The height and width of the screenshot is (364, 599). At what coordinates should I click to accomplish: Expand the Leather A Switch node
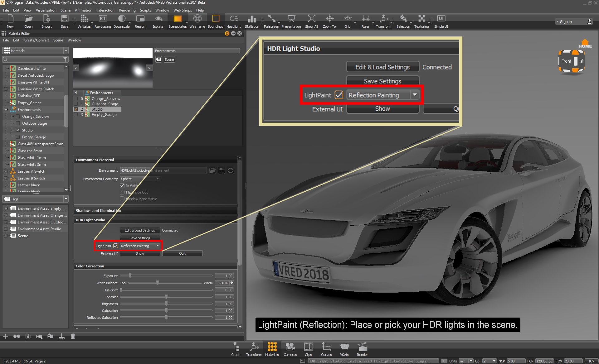6,171
